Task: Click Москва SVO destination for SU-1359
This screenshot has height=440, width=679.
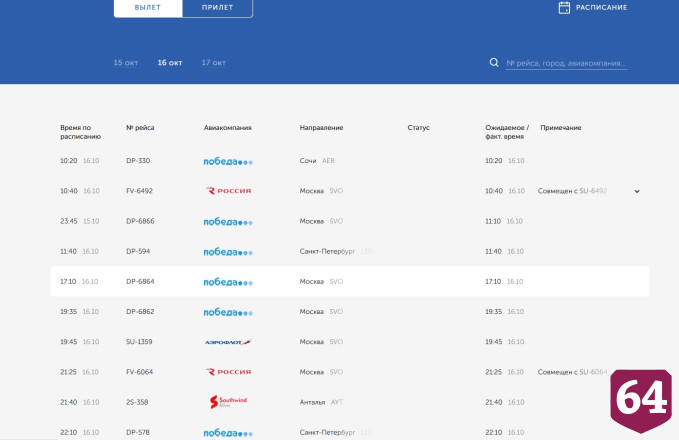Action: (321, 342)
